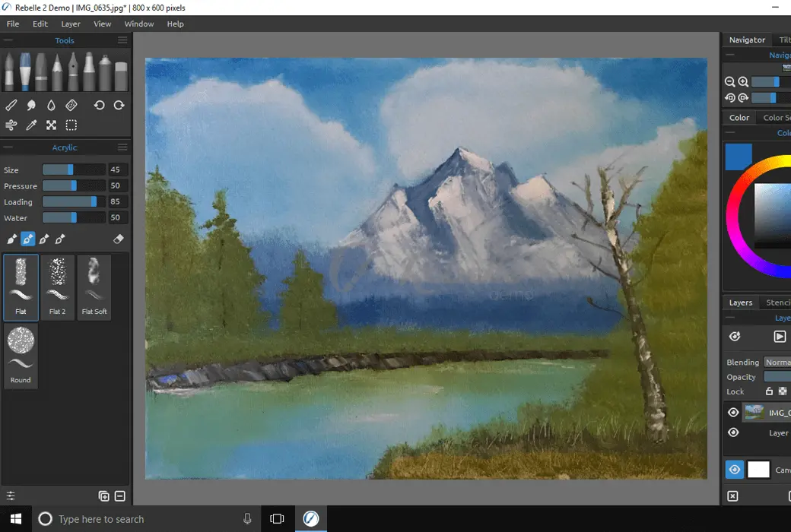Pick the Water drop tool

pyautogui.click(x=51, y=105)
